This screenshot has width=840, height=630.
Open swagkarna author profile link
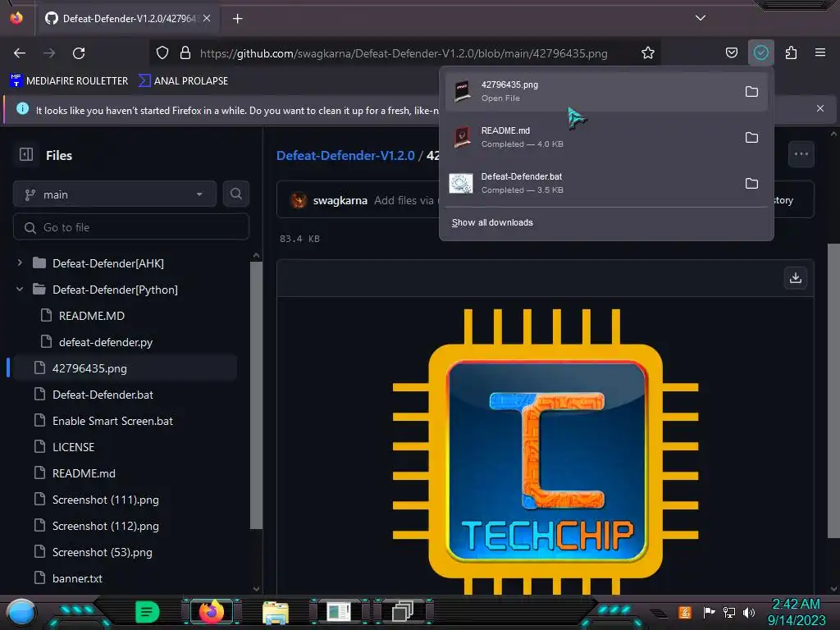click(x=340, y=200)
